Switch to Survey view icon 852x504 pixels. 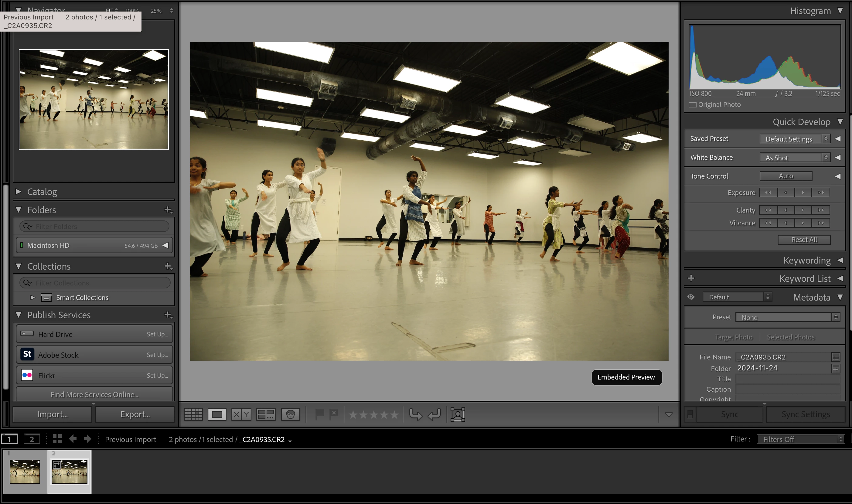point(266,414)
